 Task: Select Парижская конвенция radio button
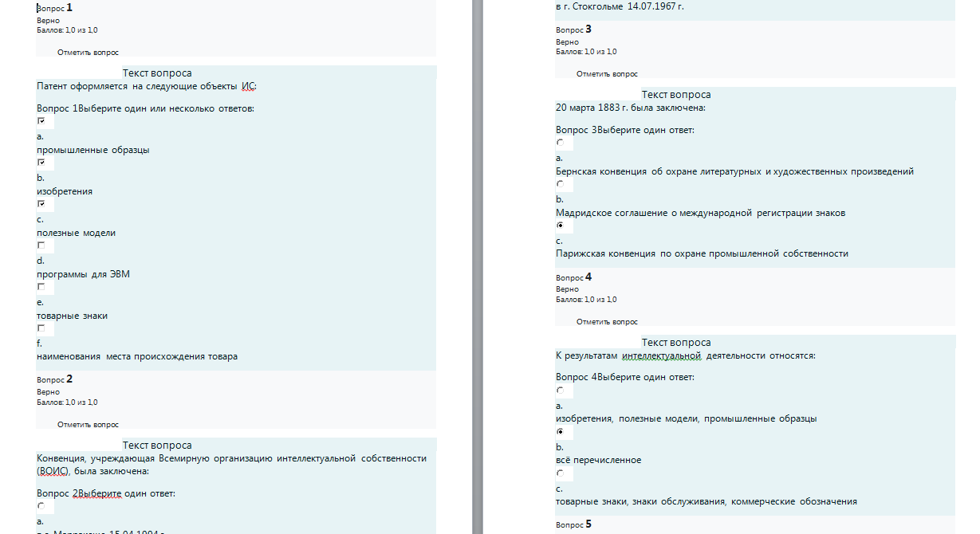point(560,226)
